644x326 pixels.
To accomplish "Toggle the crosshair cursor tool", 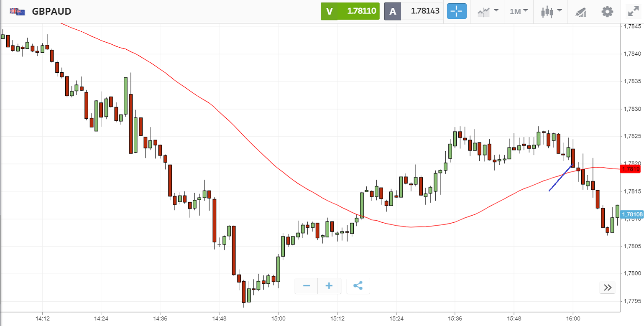I will [457, 11].
